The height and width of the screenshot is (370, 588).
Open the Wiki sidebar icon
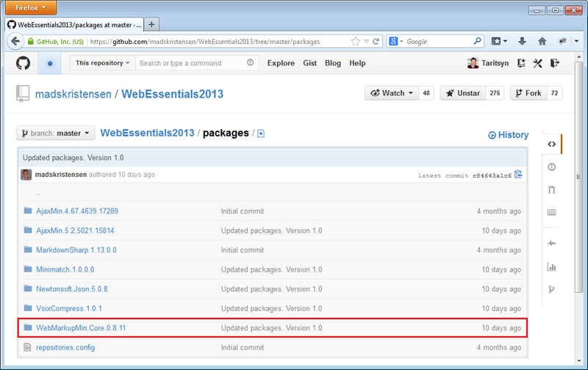[x=552, y=212]
